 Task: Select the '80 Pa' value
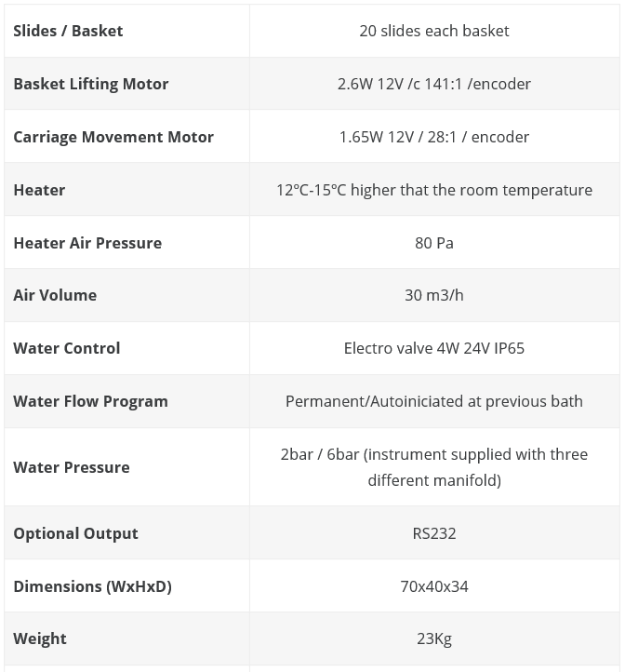434,243
